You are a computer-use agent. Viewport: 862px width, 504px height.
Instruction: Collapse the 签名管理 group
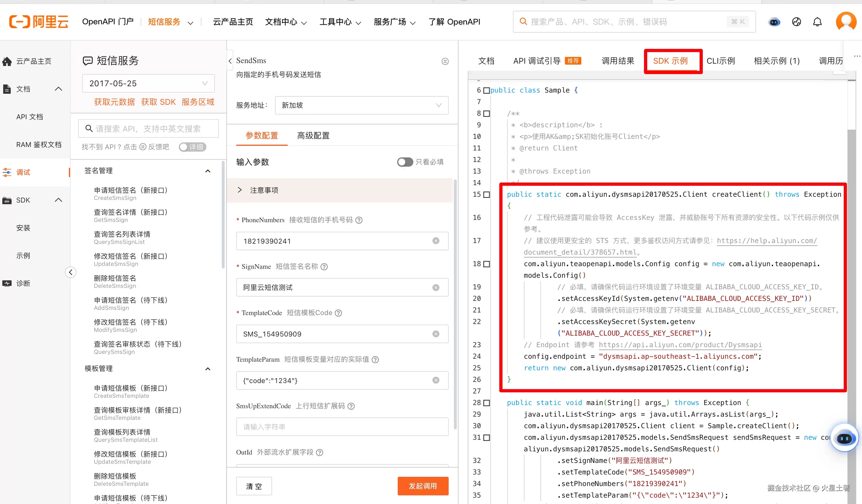[208, 171]
